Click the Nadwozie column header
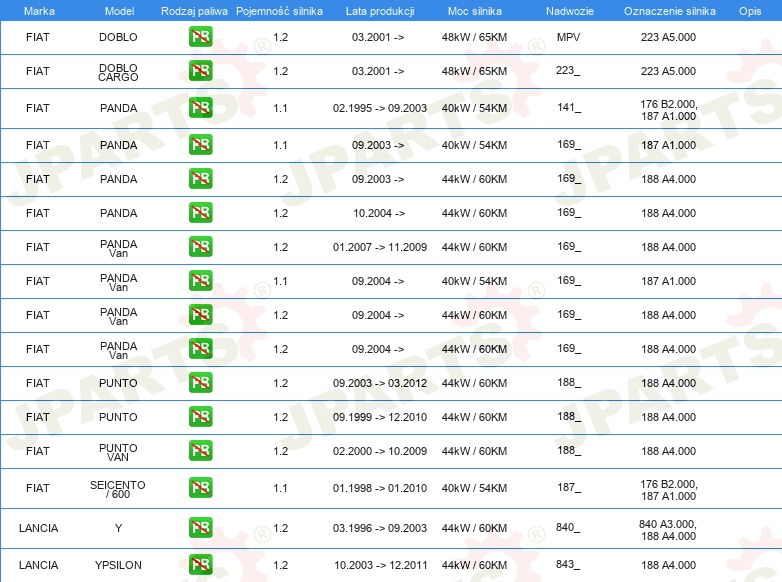Screen dimensions: 782x582 click(570, 11)
